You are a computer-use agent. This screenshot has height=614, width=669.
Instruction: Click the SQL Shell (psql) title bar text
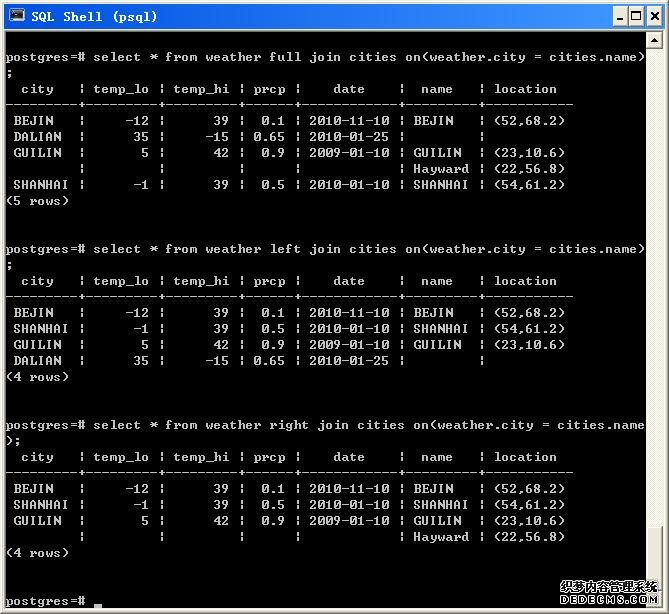[x=94, y=16]
